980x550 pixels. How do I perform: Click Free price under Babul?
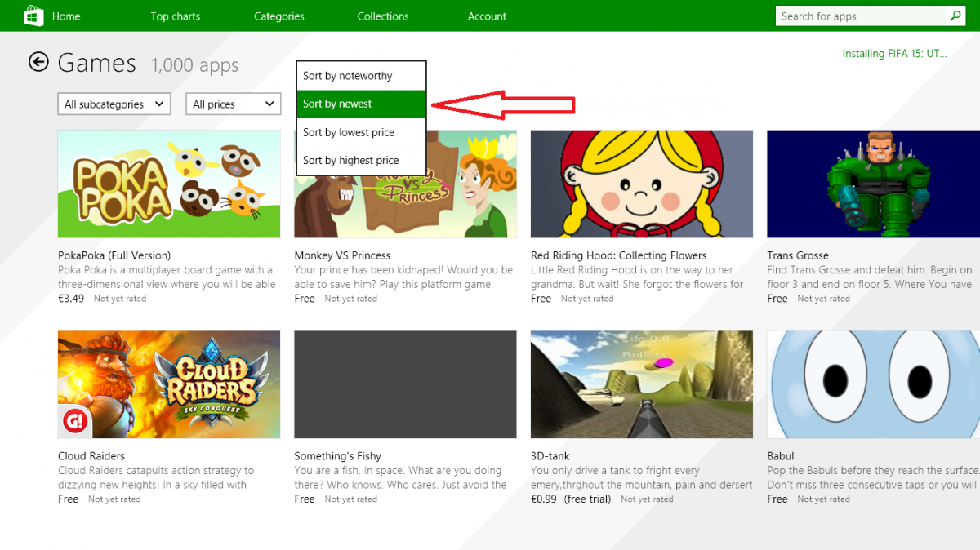[777, 499]
